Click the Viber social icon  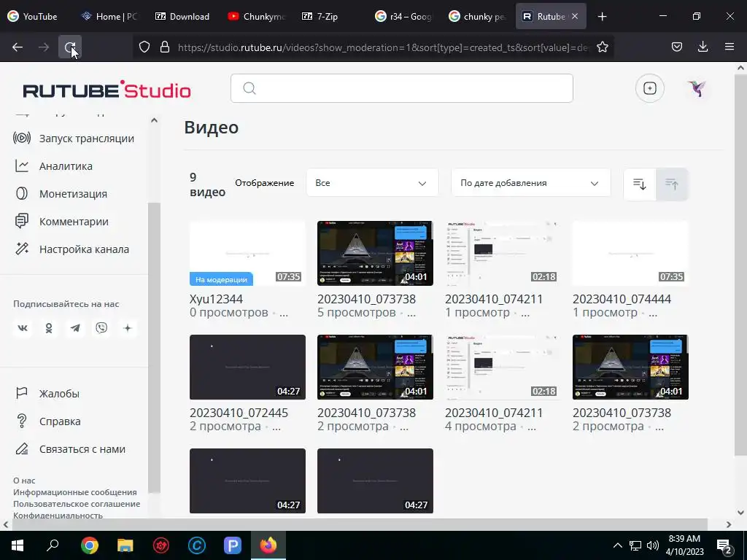(101, 328)
